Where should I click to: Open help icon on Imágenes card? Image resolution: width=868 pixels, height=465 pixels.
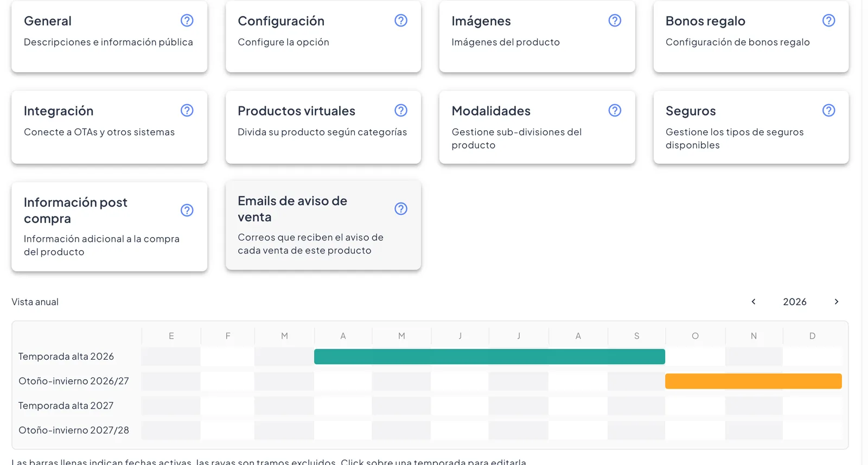click(615, 21)
